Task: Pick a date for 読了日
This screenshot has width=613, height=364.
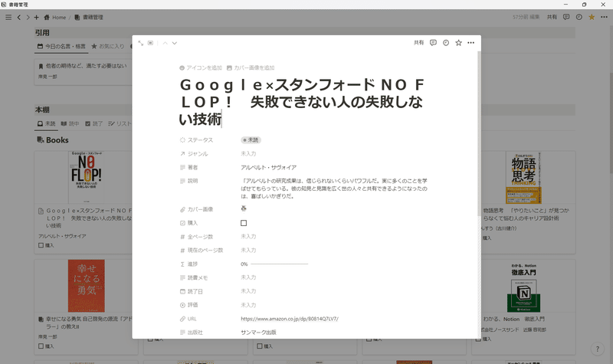Action: pos(248,291)
